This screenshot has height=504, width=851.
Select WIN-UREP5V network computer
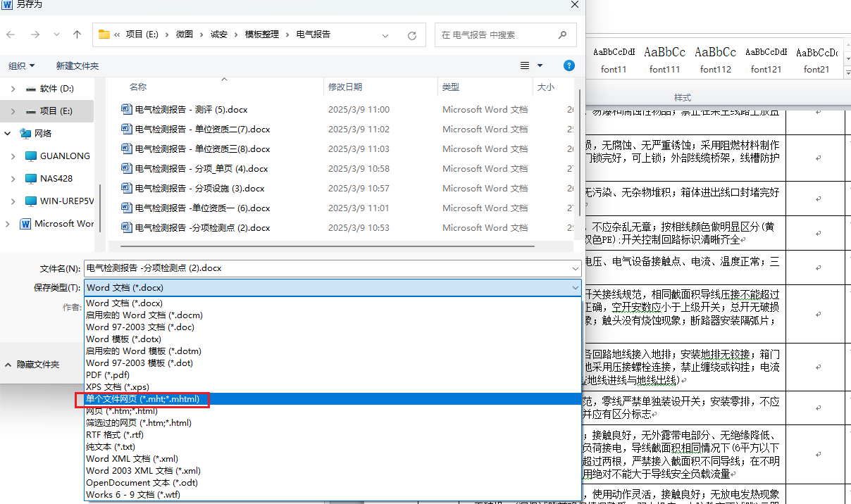tap(66, 201)
